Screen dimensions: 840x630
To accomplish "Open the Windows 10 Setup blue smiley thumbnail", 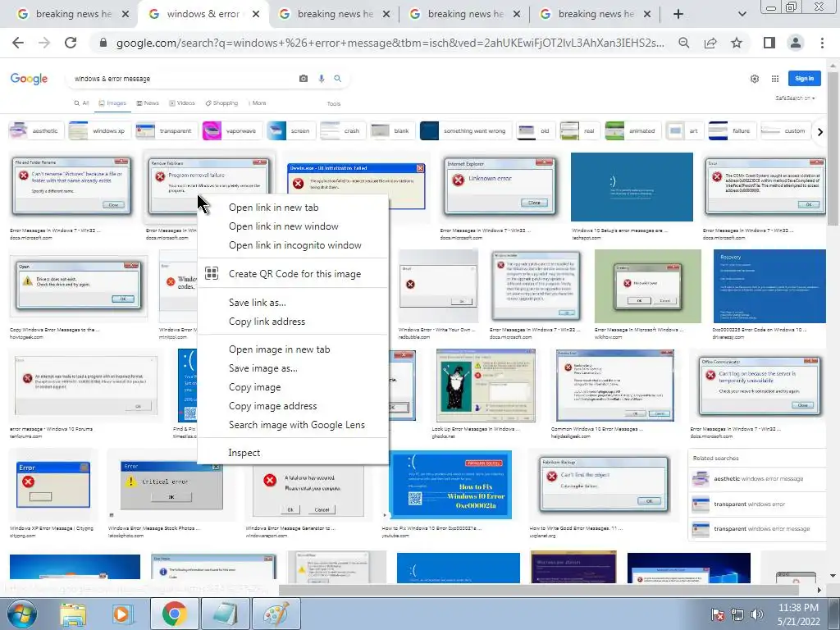I will pos(632,186).
